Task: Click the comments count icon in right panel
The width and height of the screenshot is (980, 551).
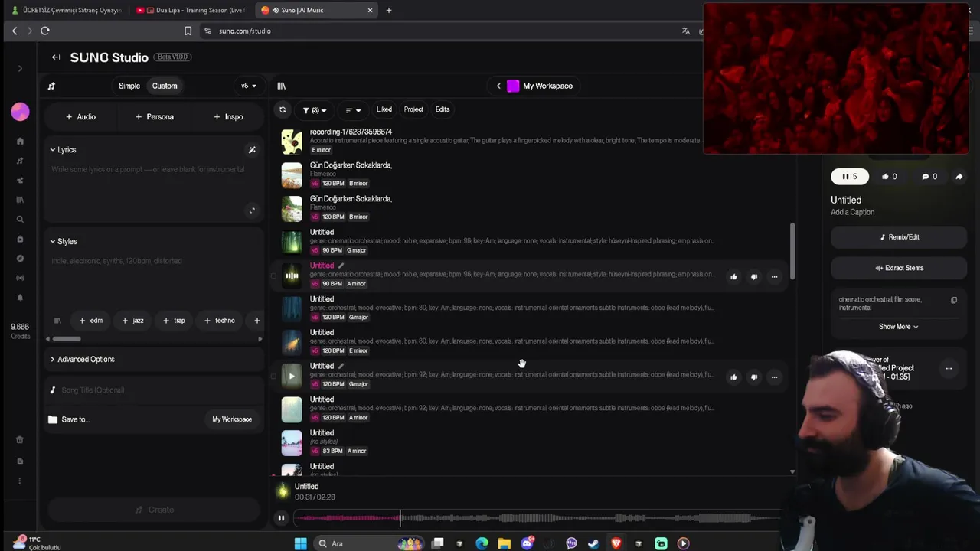Action: click(929, 177)
